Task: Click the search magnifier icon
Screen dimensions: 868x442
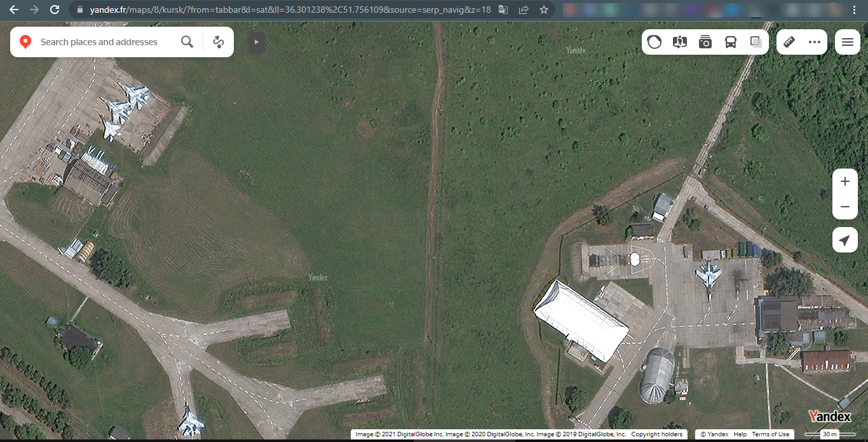Action: 187,42
